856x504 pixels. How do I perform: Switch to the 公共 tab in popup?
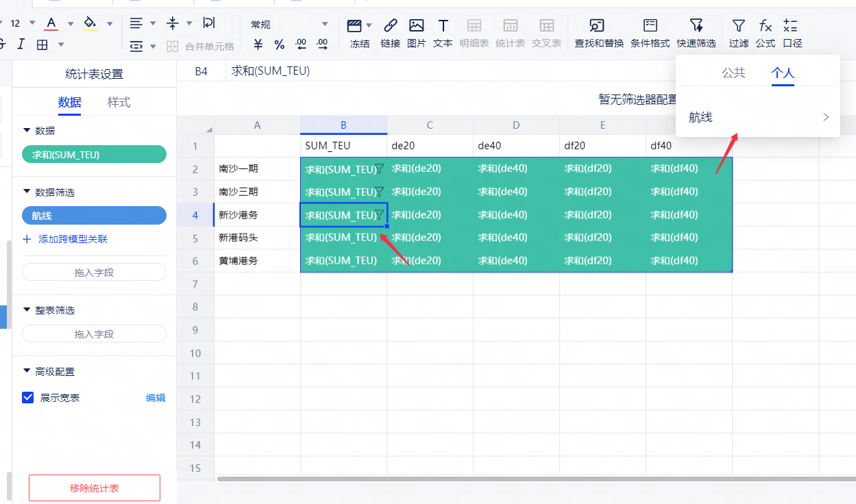click(x=733, y=73)
